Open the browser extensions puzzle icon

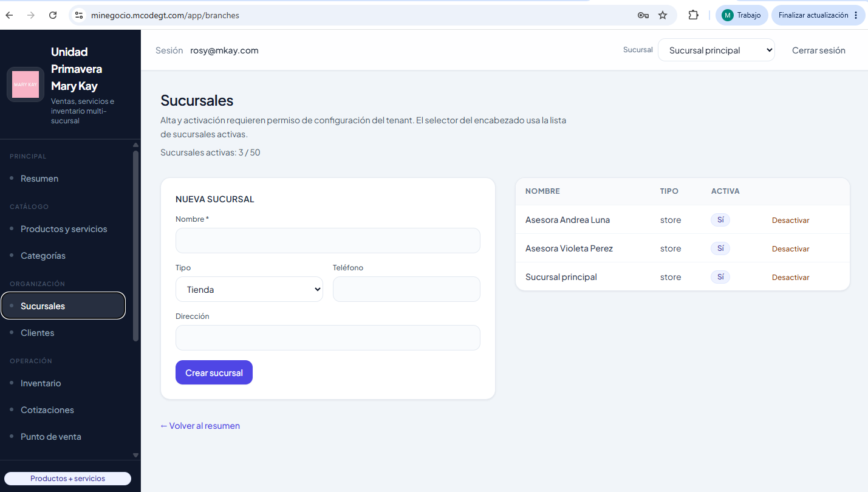(x=693, y=15)
